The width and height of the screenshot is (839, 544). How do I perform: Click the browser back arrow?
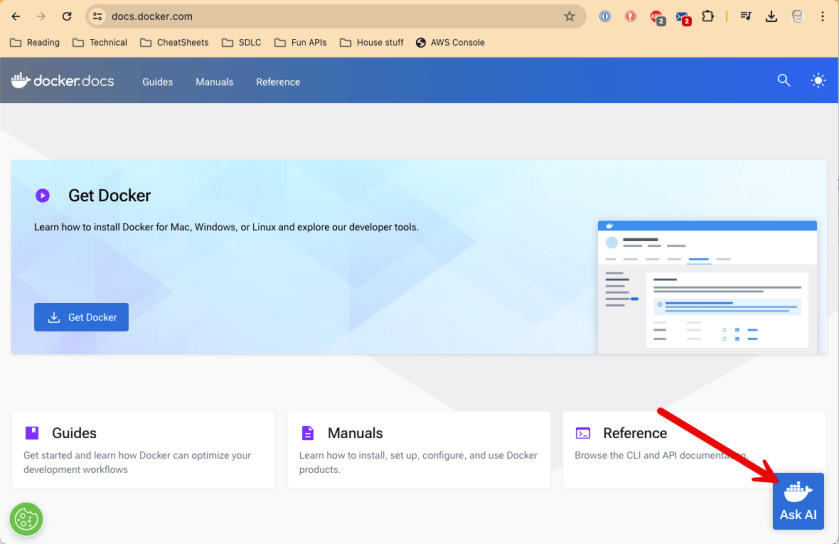[16, 17]
